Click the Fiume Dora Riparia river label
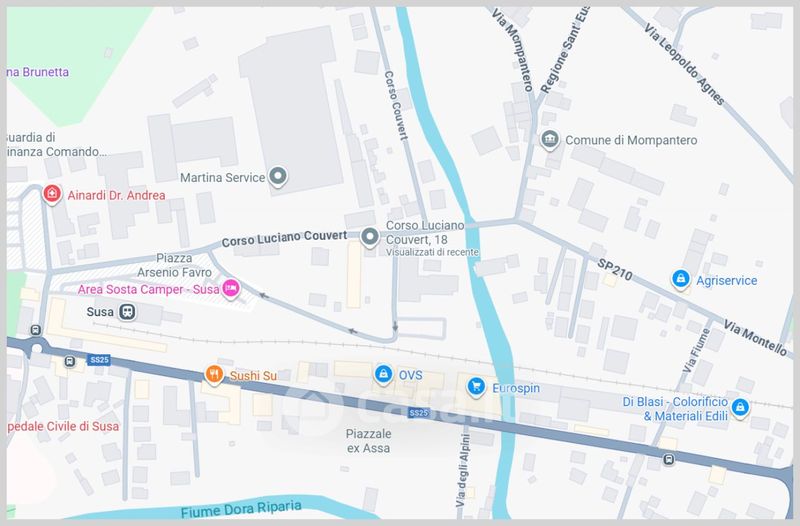Screen dimensions: 800x526 [241, 509]
